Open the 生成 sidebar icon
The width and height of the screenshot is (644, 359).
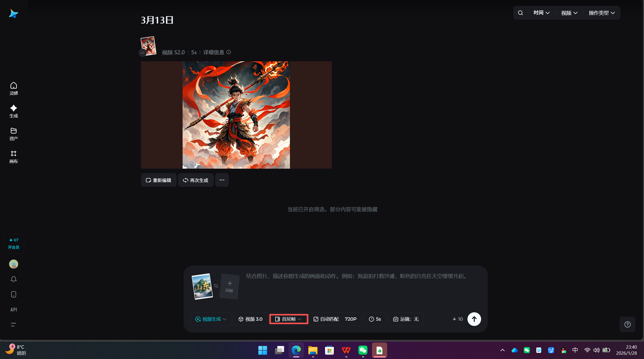pyautogui.click(x=14, y=111)
